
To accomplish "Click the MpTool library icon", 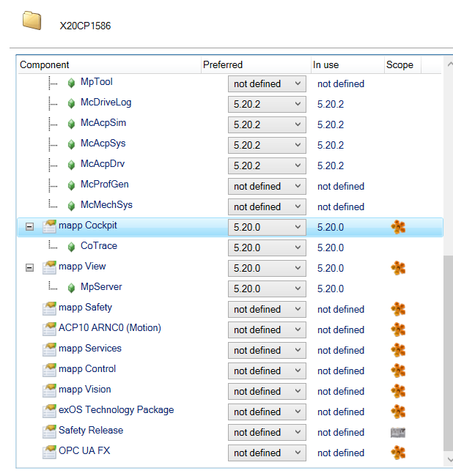I will 71,83.
